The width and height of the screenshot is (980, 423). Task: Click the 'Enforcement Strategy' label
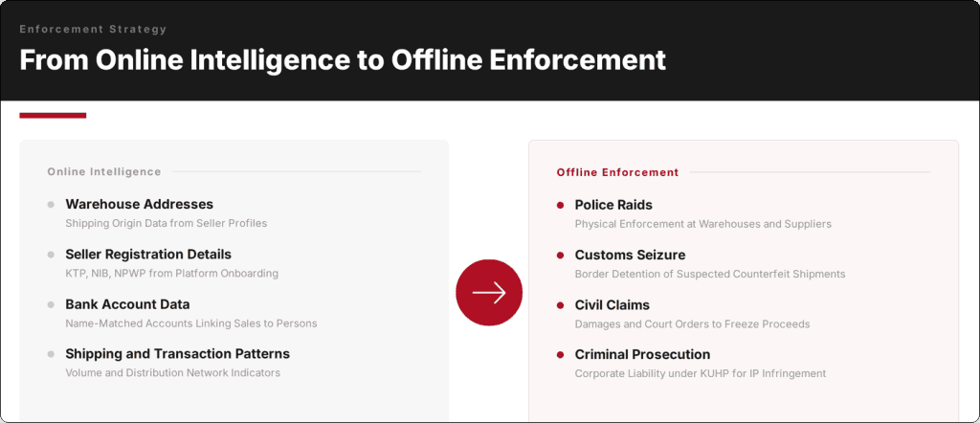coord(93,29)
